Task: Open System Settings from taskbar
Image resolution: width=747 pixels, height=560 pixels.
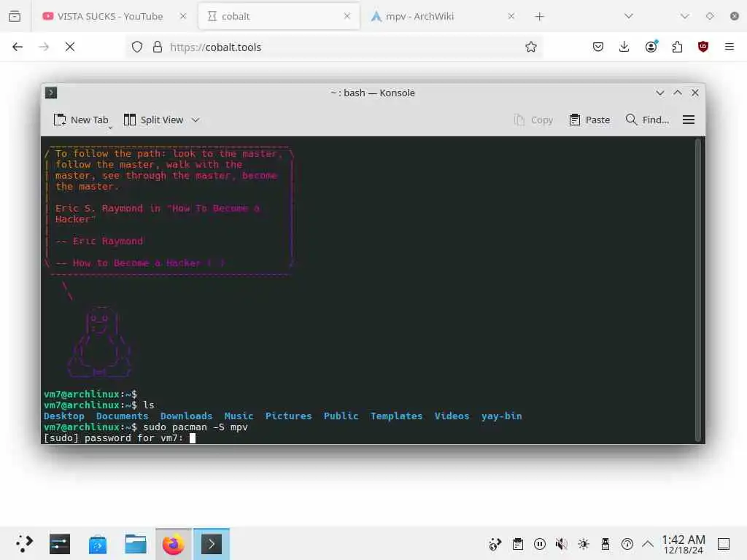Action: click(60, 544)
